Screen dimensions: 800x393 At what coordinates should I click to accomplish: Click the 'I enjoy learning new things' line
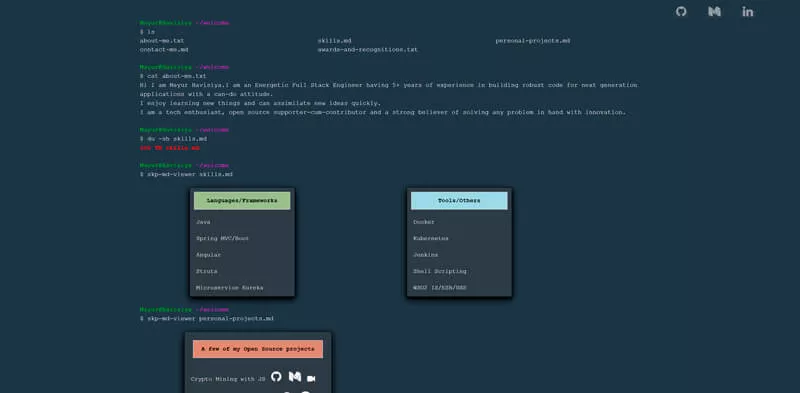pyautogui.click(x=260, y=103)
